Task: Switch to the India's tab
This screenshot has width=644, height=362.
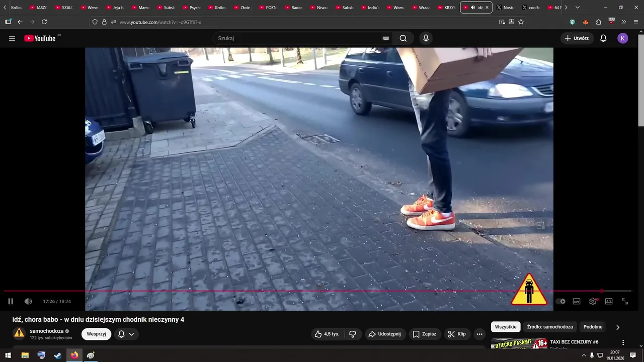Action: 370,8
